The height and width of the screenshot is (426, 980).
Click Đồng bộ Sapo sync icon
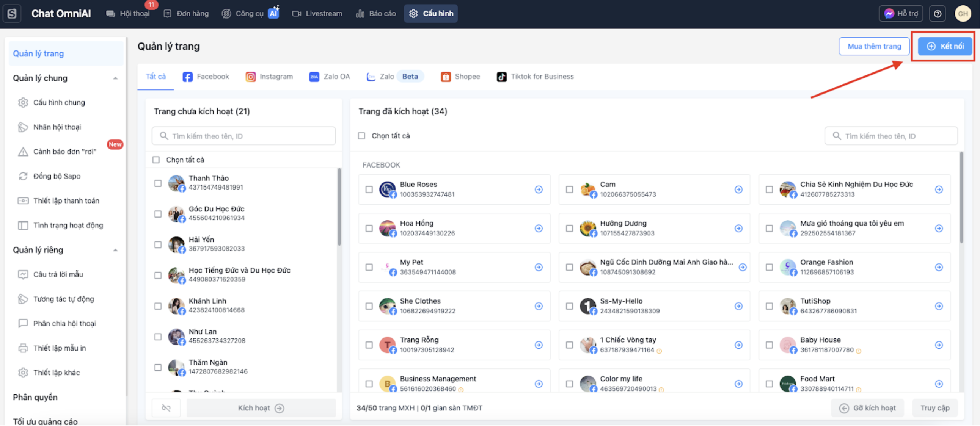point(23,176)
